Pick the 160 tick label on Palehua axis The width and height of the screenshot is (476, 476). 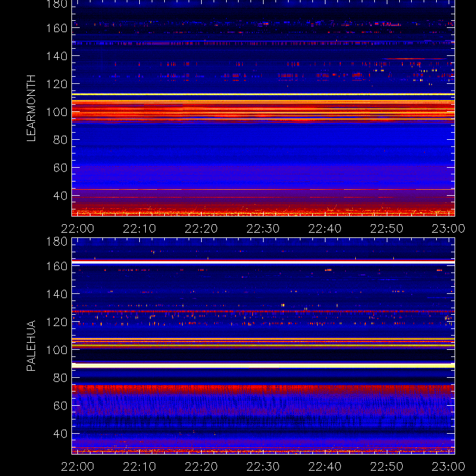coord(57,266)
